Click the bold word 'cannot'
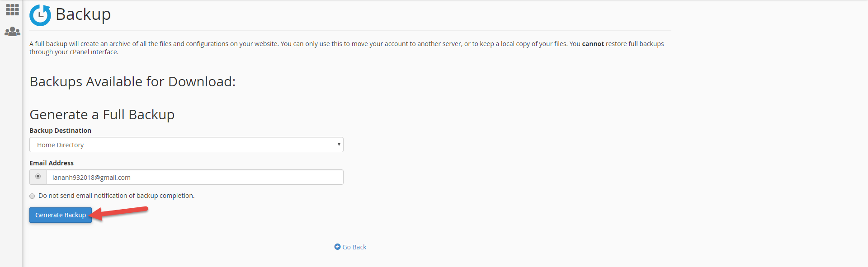This screenshot has width=868, height=267. tap(593, 44)
